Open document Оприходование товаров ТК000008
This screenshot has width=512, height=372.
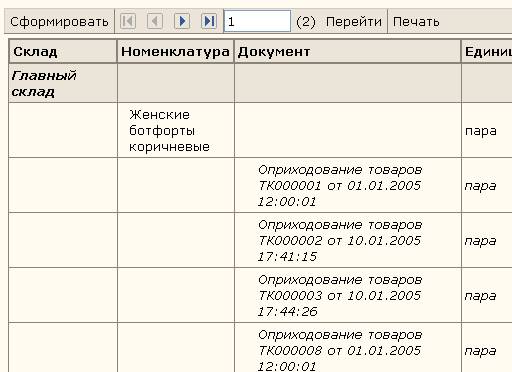[340, 350]
